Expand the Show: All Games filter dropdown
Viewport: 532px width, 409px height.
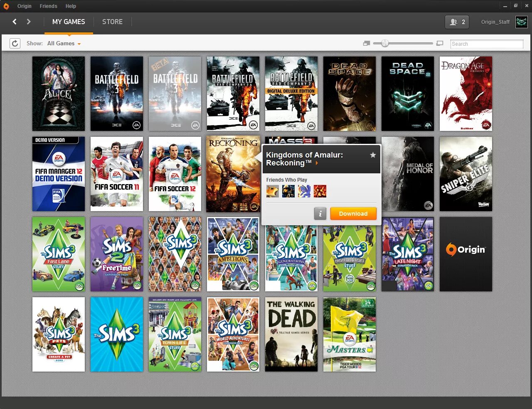(64, 44)
